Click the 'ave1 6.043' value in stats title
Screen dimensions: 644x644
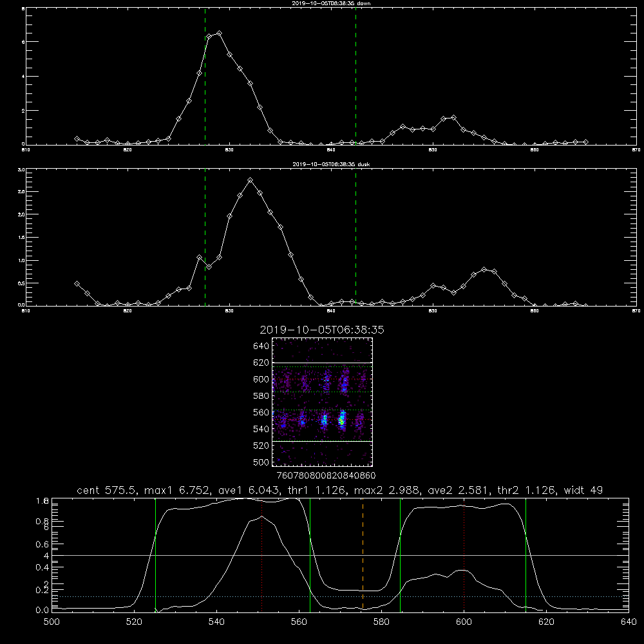click(x=249, y=490)
